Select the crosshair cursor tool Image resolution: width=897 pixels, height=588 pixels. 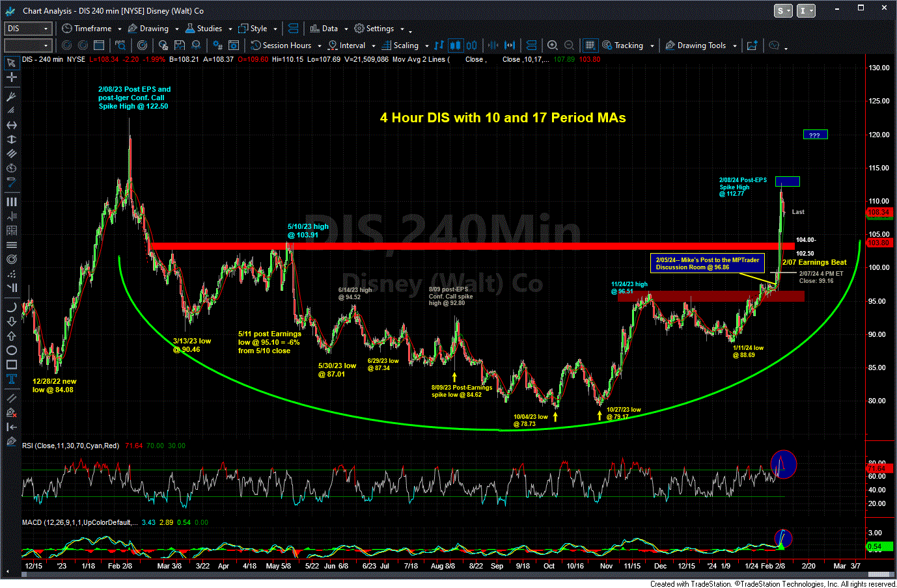pos(11,77)
